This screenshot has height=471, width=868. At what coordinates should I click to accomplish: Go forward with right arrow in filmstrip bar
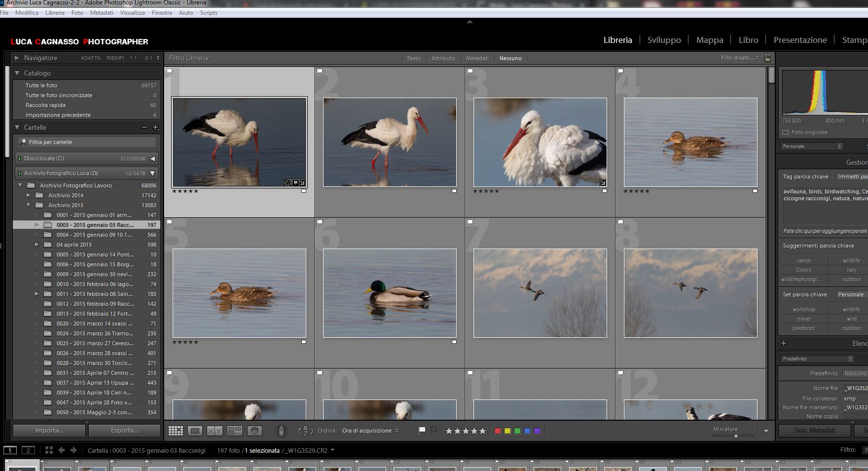click(x=73, y=450)
